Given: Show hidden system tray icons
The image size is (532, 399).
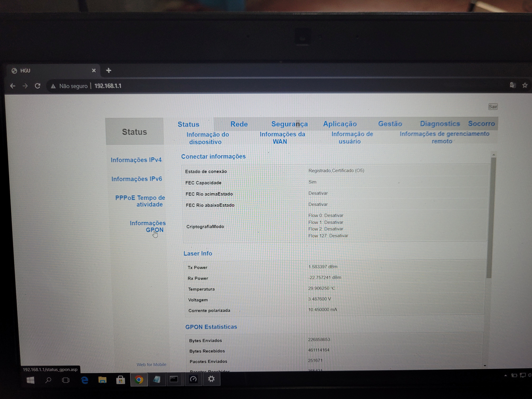Looking at the screenshot, I should (x=505, y=375).
